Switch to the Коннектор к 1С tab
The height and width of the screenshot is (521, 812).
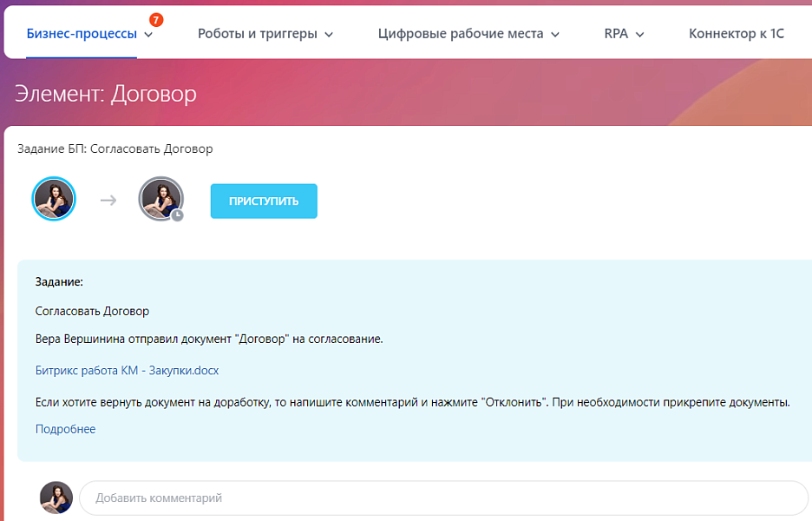736,34
